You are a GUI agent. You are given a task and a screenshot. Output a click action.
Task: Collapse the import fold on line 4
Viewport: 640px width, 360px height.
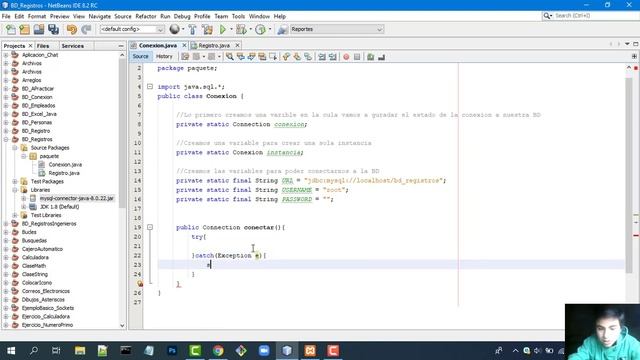pos(150,87)
